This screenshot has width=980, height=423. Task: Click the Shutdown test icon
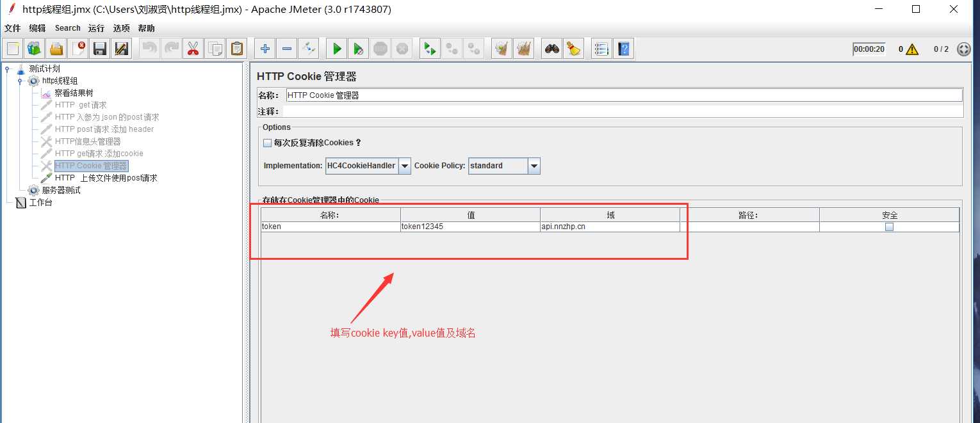(402, 49)
